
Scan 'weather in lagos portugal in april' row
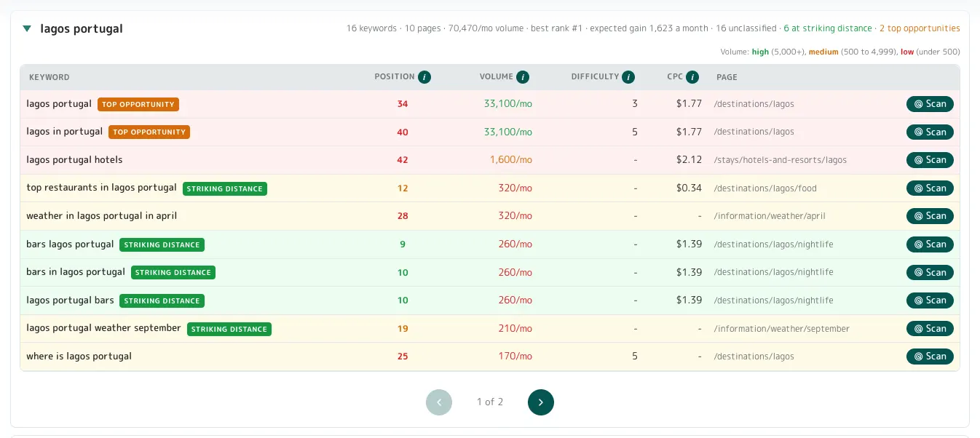930,216
